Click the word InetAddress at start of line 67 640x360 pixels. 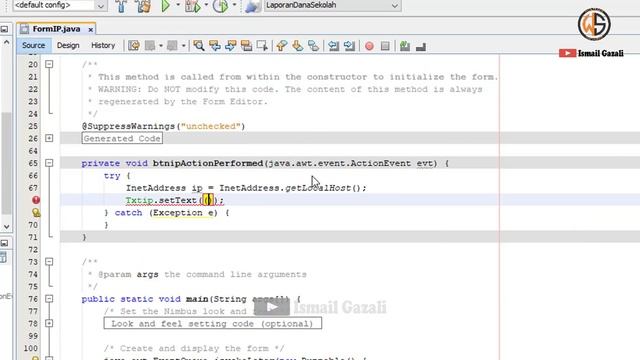pyautogui.click(x=156, y=188)
